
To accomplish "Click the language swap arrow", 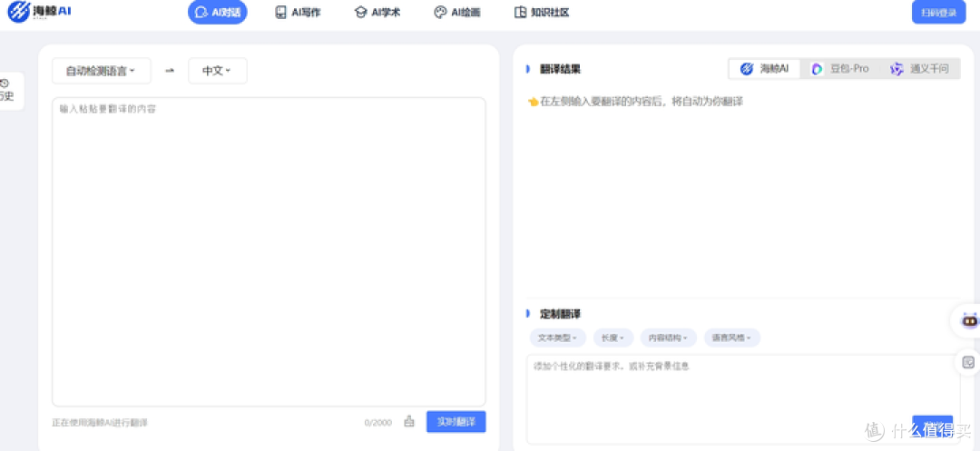I will coord(170,71).
